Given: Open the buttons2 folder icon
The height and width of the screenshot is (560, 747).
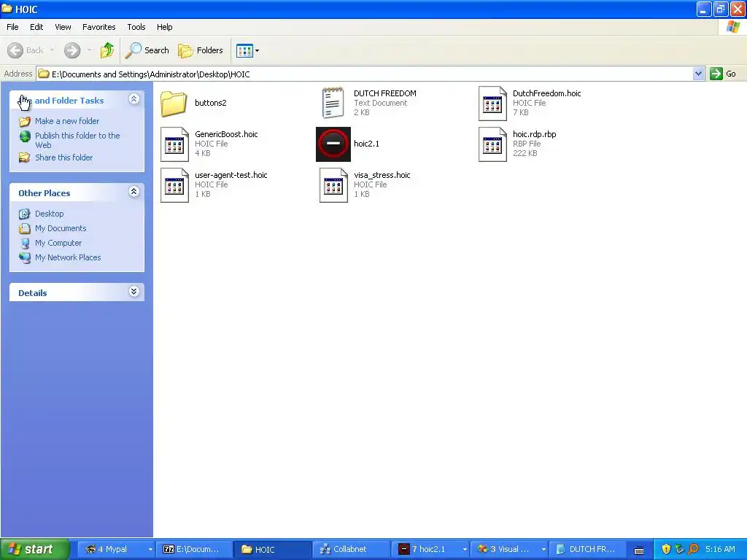Looking at the screenshot, I should (x=174, y=103).
